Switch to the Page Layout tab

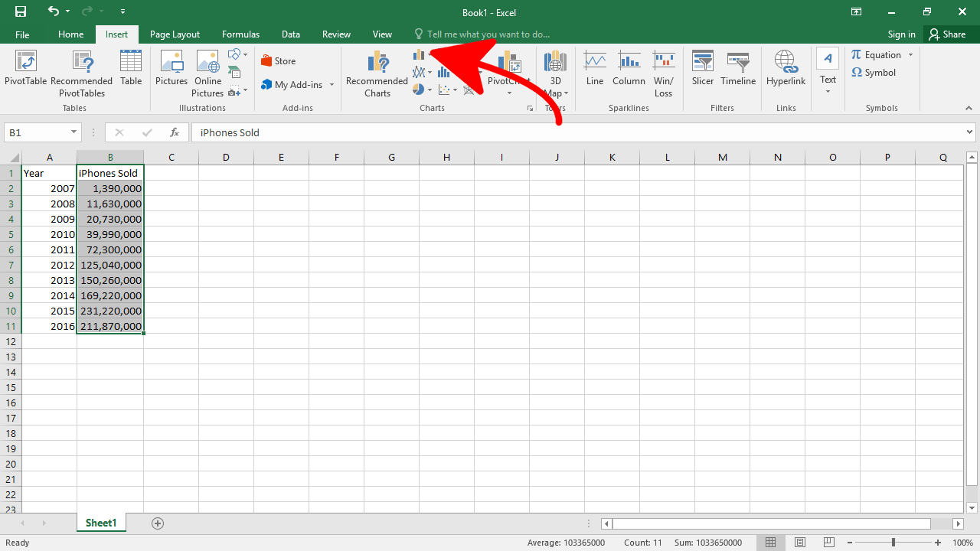tap(175, 34)
